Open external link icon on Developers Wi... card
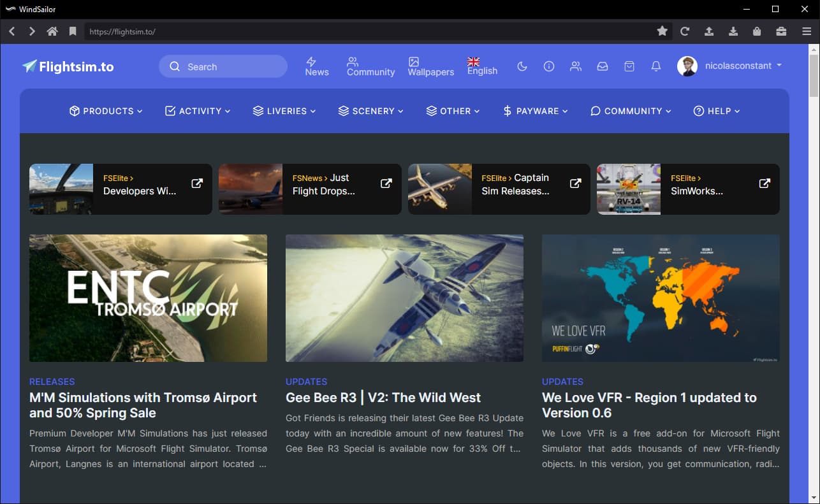This screenshot has height=504, width=820. [197, 184]
